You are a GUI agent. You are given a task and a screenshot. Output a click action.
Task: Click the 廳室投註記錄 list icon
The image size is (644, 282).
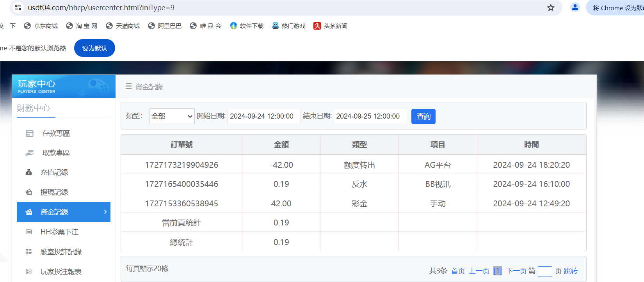point(29,252)
